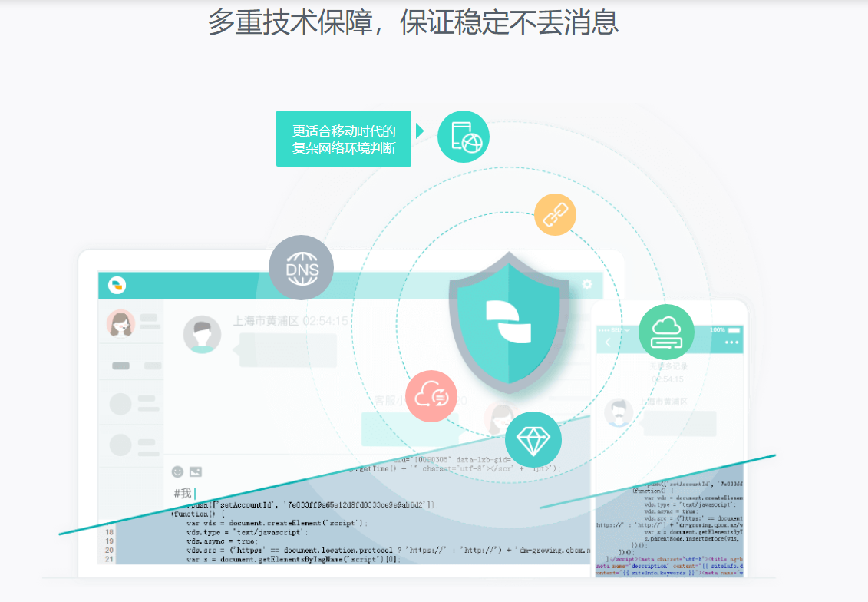Viewport: 868px width, 602px height.
Task: Open the three-dots menu in the phone mockup
Action: click(732, 342)
